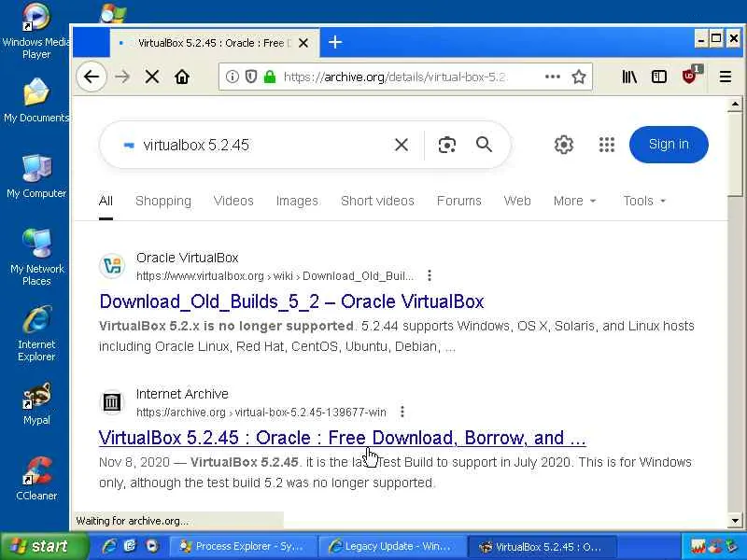Launch Internet Explorer from Quick Launch
This screenshot has width=747, height=560.
[x=109, y=546]
